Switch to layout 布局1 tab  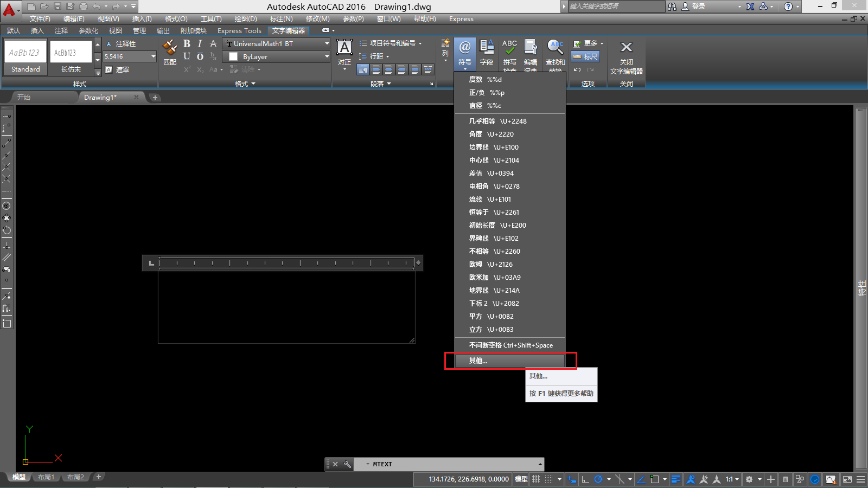pos(46,477)
